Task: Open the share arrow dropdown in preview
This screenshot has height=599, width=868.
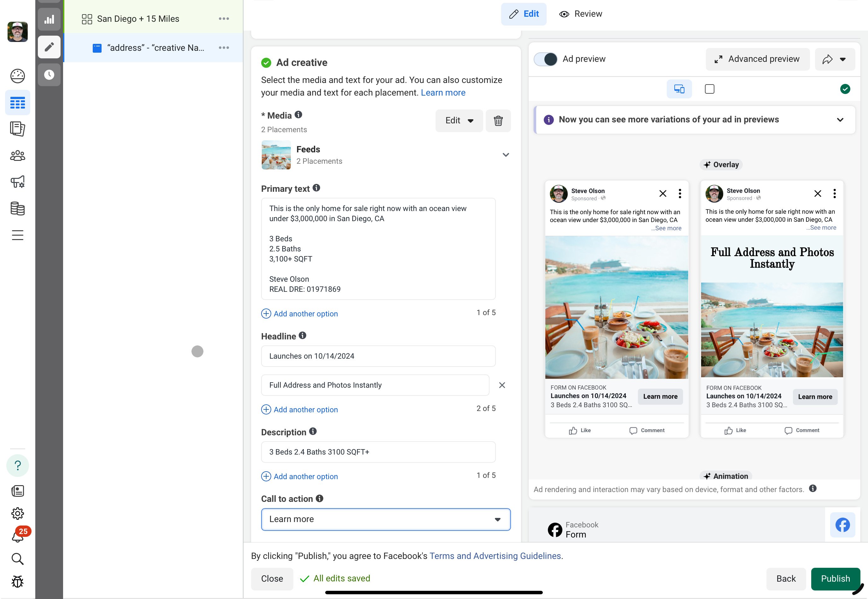Action: coord(835,59)
